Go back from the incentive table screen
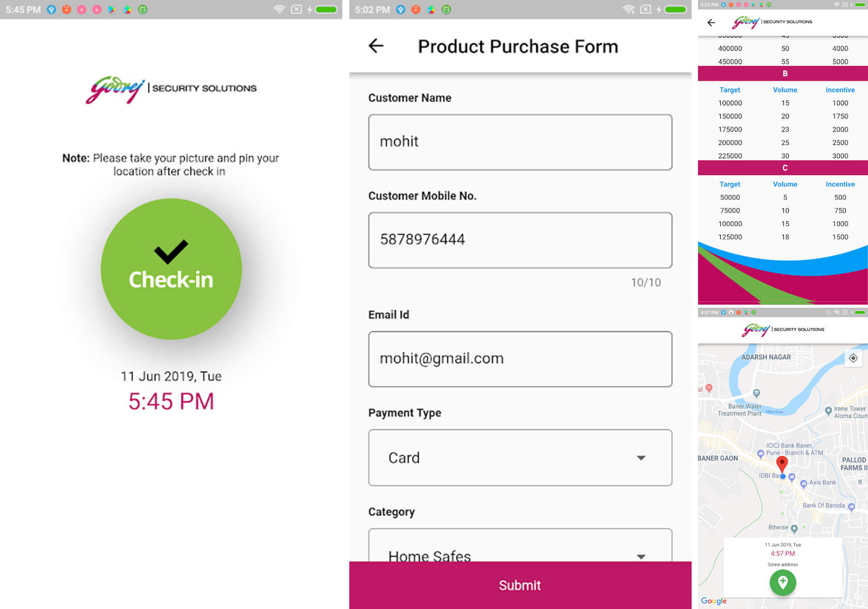This screenshot has height=609, width=868. 711,23
